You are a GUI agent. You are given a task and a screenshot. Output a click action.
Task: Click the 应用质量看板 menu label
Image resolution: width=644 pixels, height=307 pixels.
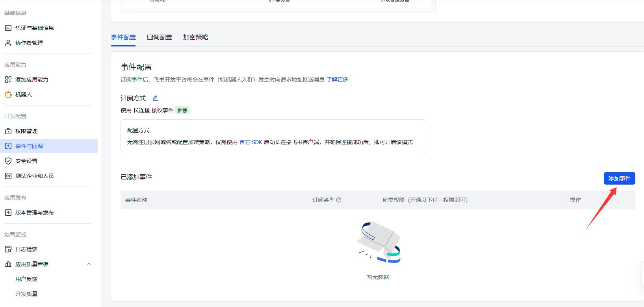32,264
